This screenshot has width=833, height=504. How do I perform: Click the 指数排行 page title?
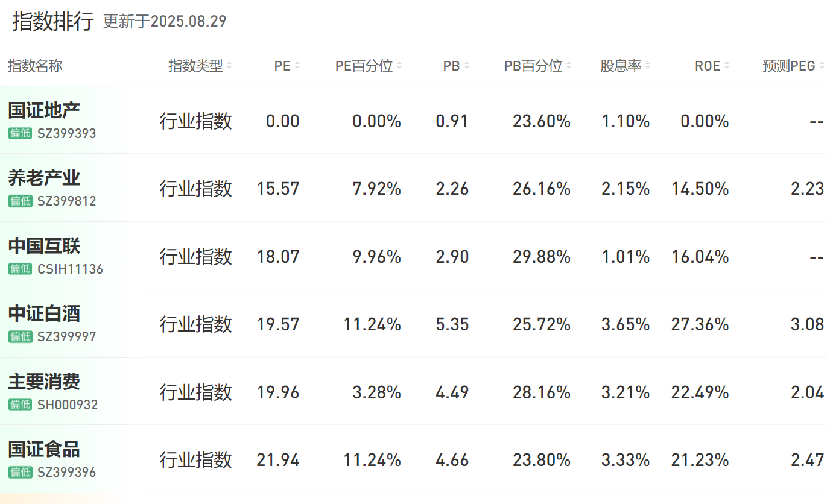(x=53, y=22)
